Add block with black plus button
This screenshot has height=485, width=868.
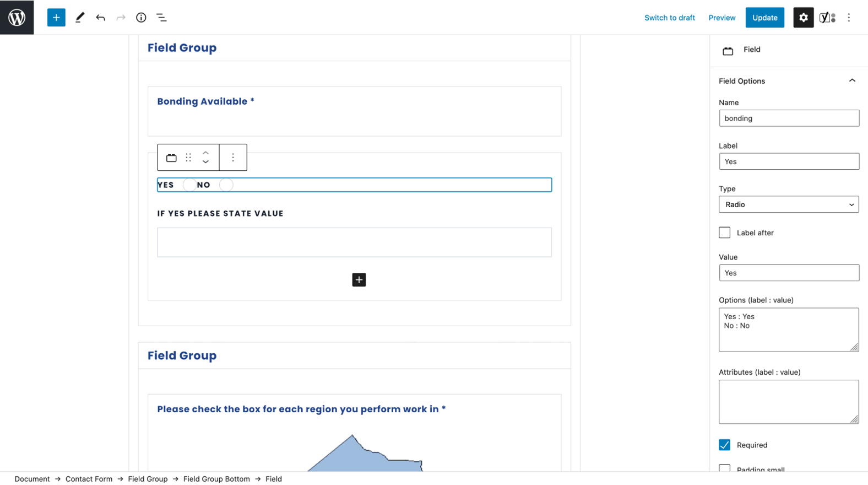coord(359,280)
